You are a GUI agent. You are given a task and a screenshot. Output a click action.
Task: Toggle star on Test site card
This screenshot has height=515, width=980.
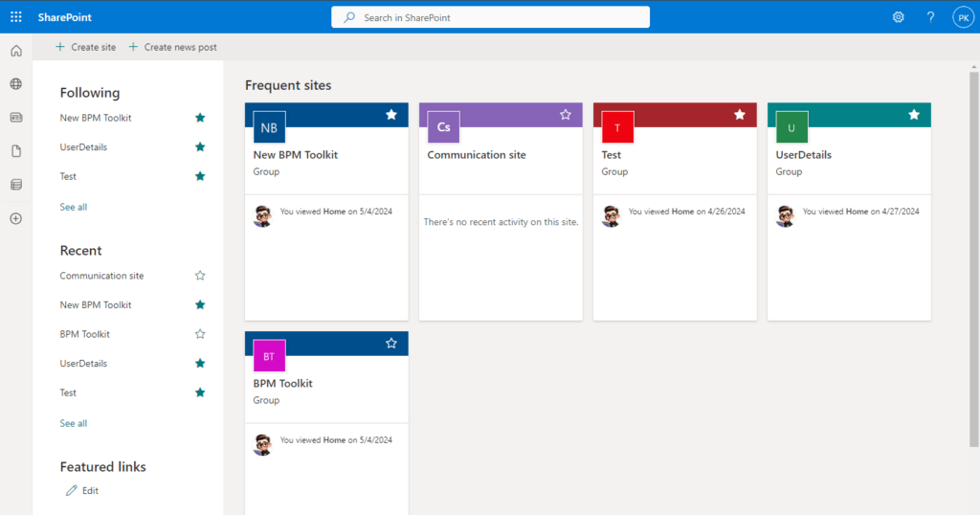[x=740, y=114]
